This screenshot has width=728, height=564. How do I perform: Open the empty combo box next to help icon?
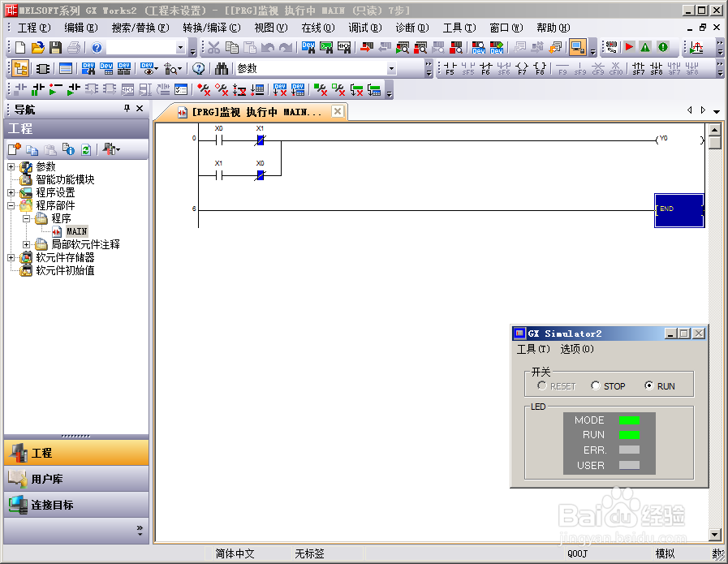(x=181, y=47)
